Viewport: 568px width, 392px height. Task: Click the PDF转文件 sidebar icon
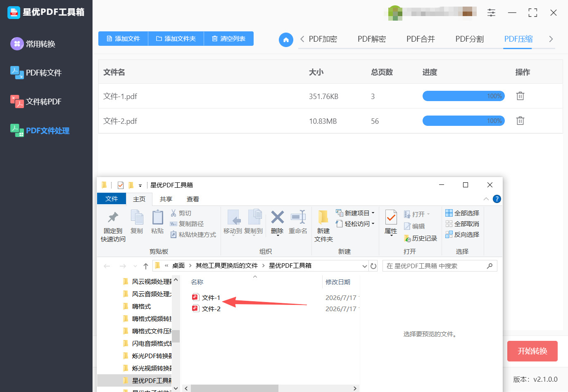pos(17,73)
